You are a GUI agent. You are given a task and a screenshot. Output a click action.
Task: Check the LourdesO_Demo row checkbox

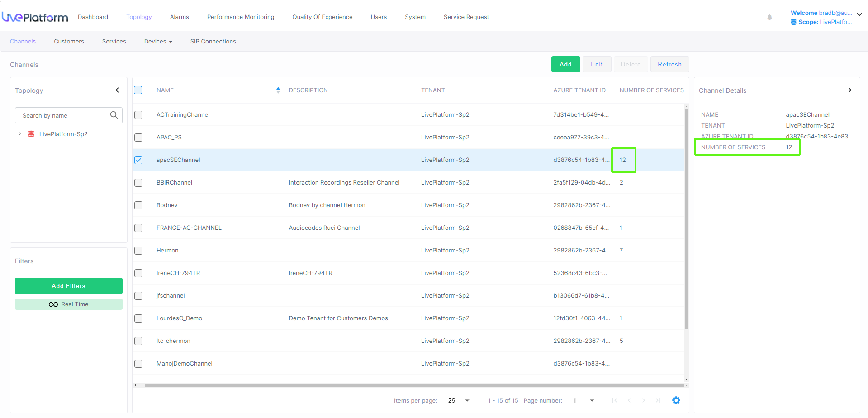(x=138, y=318)
